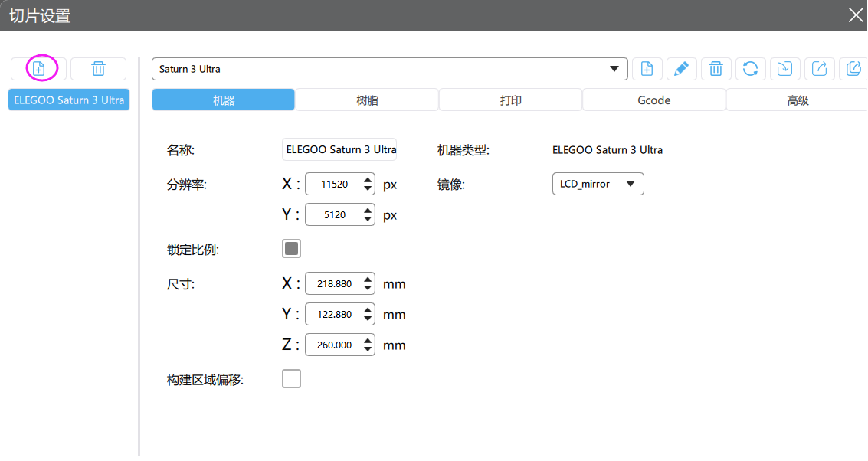Select ELEGOO Saturn 3 Ultra in the machine list
The image size is (868, 461).
pos(69,100)
